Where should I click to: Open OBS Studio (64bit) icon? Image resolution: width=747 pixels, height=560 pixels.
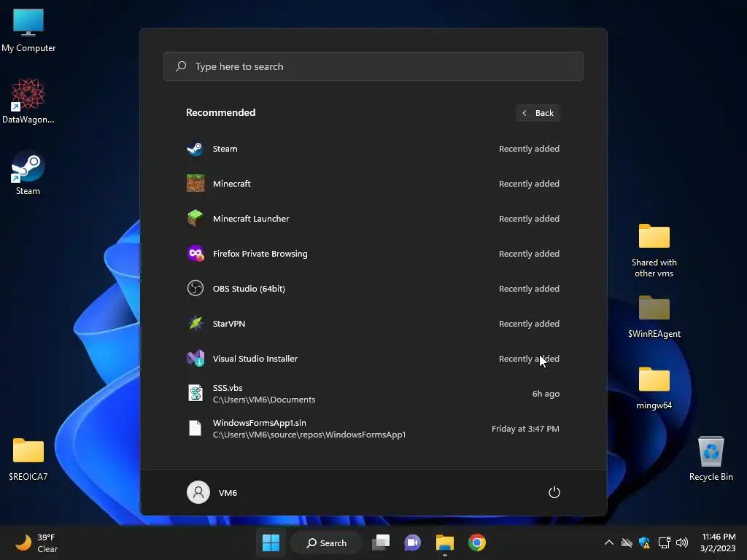[196, 288]
